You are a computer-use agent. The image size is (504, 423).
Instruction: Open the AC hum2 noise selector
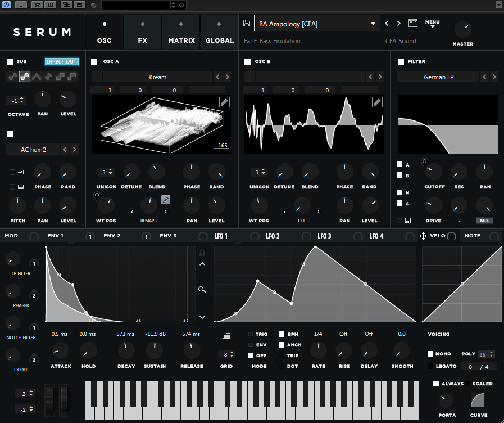tap(33, 149)
